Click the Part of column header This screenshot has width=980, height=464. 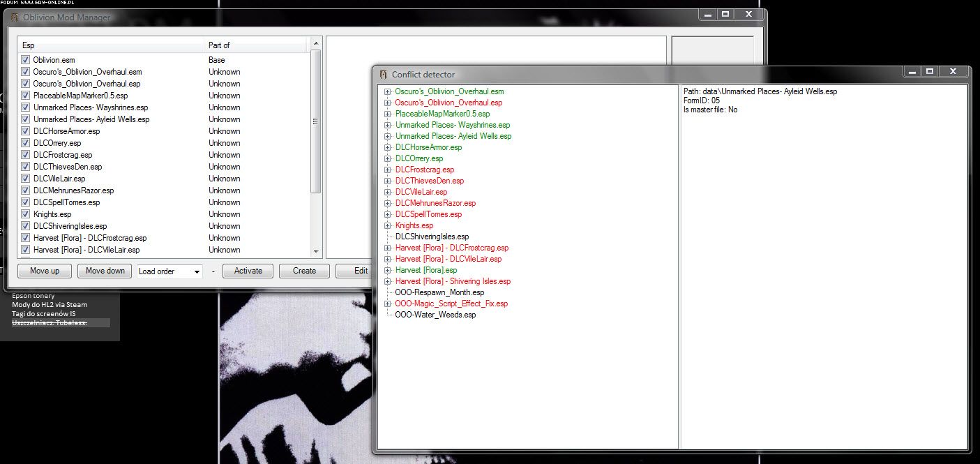255,45
